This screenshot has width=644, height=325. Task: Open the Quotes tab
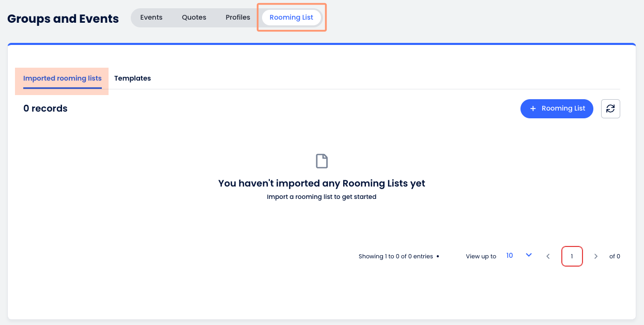(x=194, y=18)
